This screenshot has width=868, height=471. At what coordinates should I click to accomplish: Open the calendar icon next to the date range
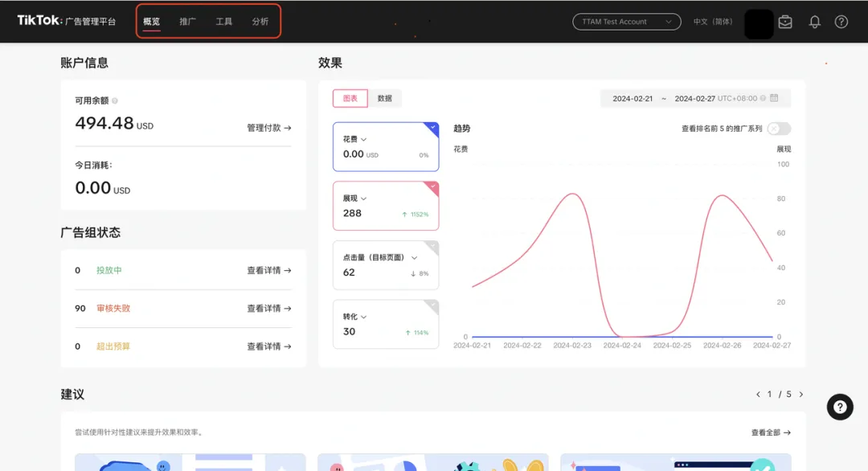coord(774,97)
